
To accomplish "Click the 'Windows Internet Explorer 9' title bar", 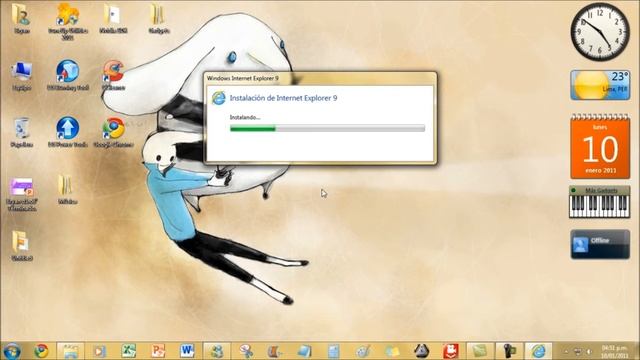I will point(320,78).
